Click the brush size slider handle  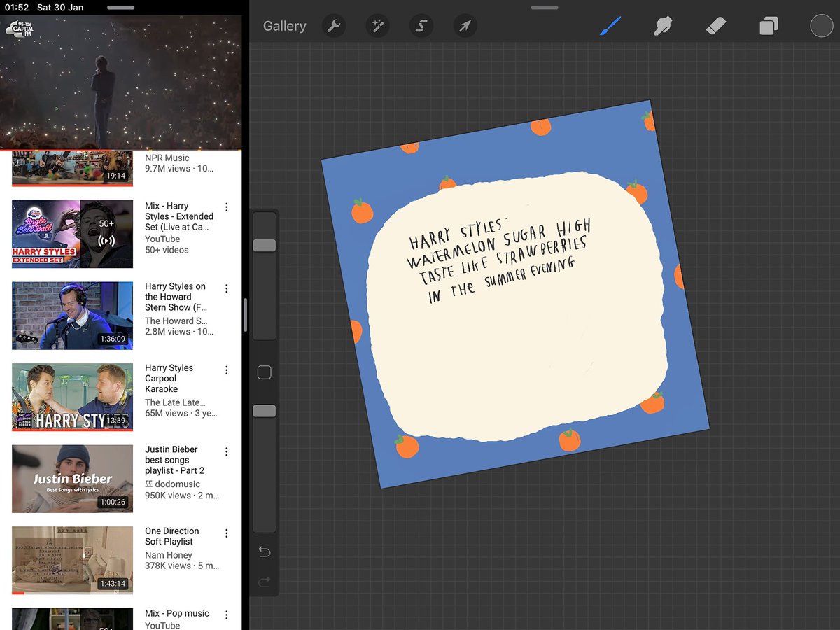(265, 245)
